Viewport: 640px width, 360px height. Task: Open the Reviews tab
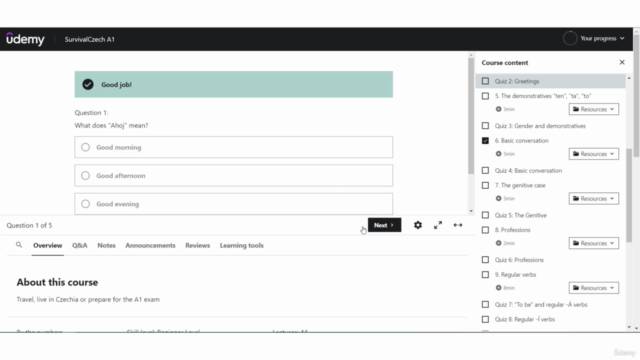pyautogui.click(x=198, y=245)
